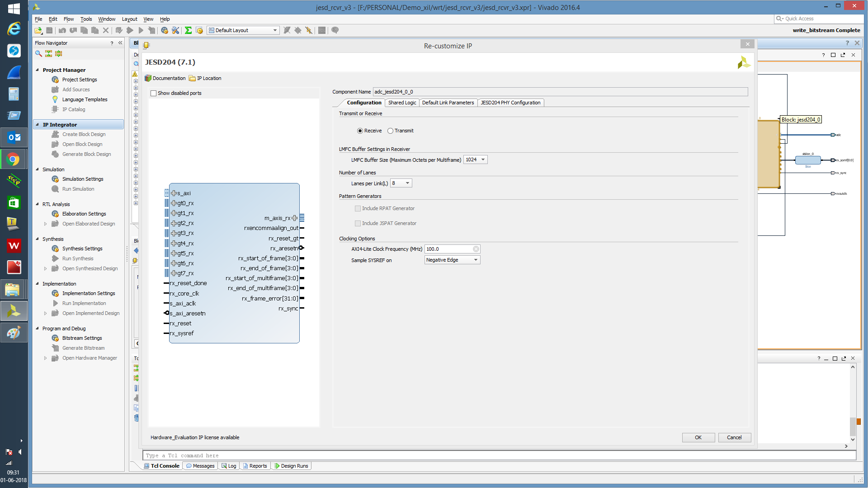The width and height of the screenshot is (868, 488).
Task: Open the Tools menu
Action: (x=86, y=19)
